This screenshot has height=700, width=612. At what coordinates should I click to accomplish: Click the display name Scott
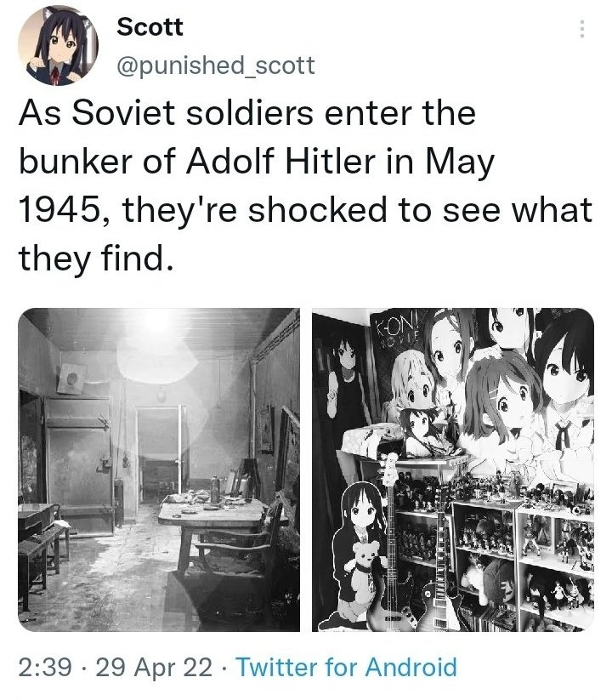coord(150,27)
